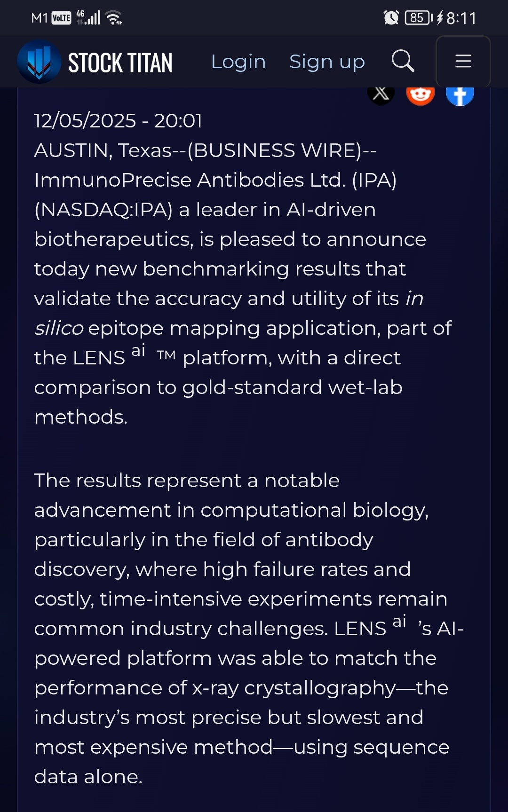The height and width of the screenshot is (812, 508).
Task: Tap the M1 carrier label
Action: 40,18
